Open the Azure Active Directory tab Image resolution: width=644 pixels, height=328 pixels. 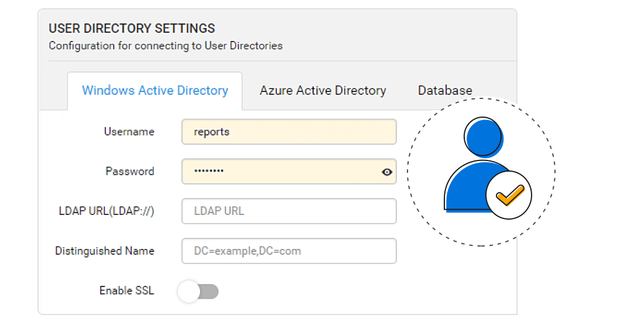(x=323, y=91)
